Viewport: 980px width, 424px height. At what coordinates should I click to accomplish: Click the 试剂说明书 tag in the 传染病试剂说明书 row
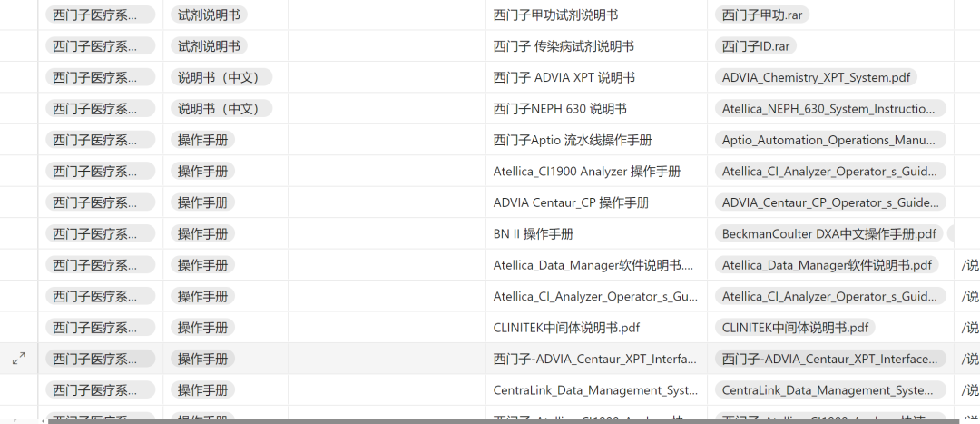pyautogui.click(x=209, y=46)
